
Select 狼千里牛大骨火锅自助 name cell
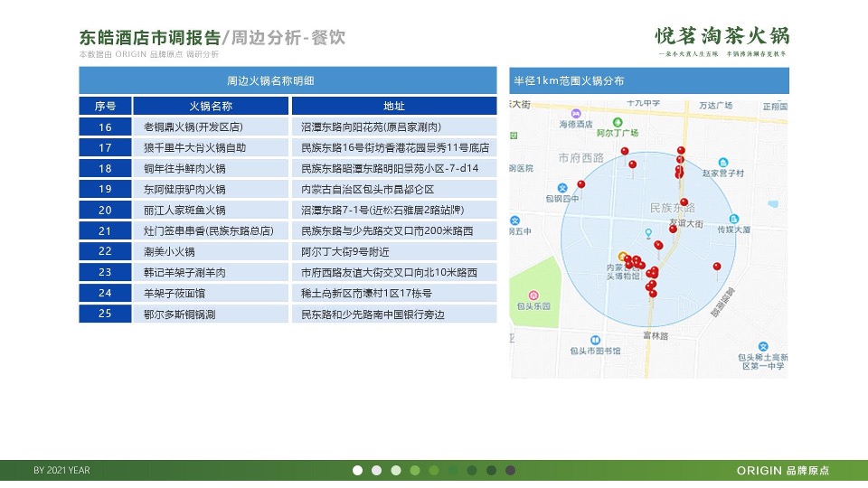211,147
